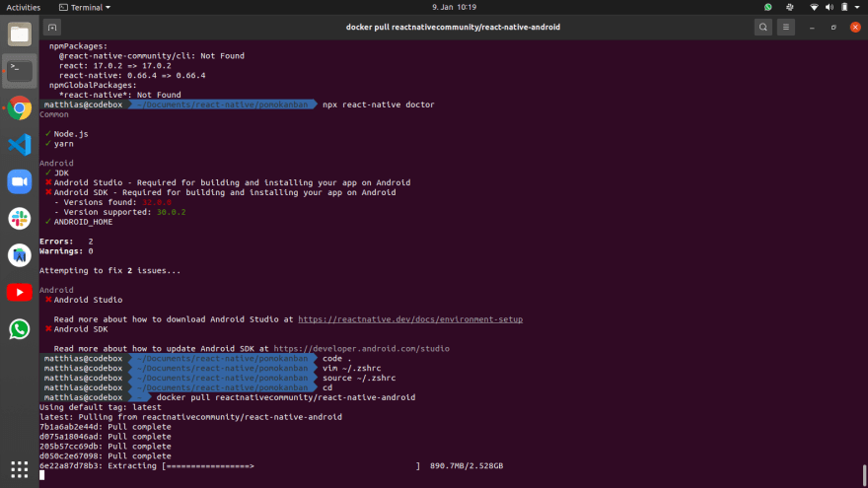The height and width of the screenshot is (488, 868).
Task: Open YouTube app from the dock
Action: point(20,292)
